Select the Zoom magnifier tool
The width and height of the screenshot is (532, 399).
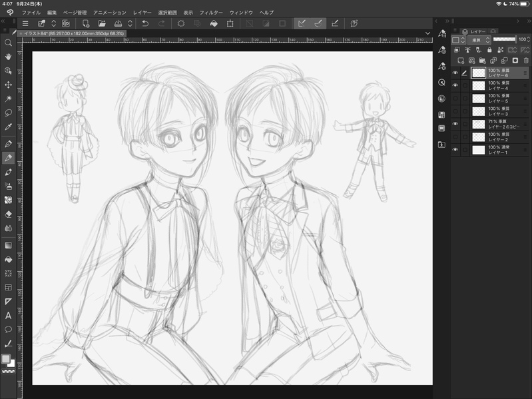(x=8, y=43)
